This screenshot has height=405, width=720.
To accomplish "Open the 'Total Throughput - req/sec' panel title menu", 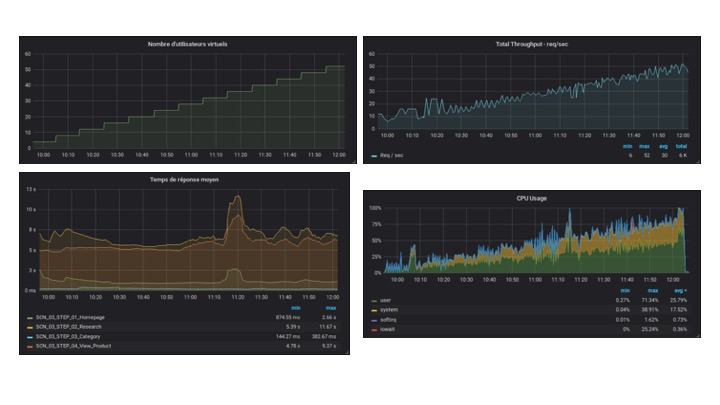I will [x=532, y=44].
